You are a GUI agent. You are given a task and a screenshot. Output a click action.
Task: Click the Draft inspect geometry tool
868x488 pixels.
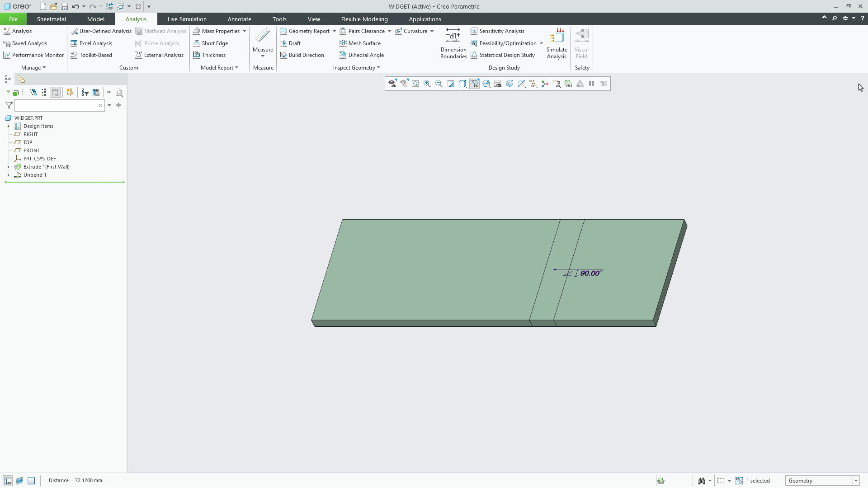coord(290,43)
